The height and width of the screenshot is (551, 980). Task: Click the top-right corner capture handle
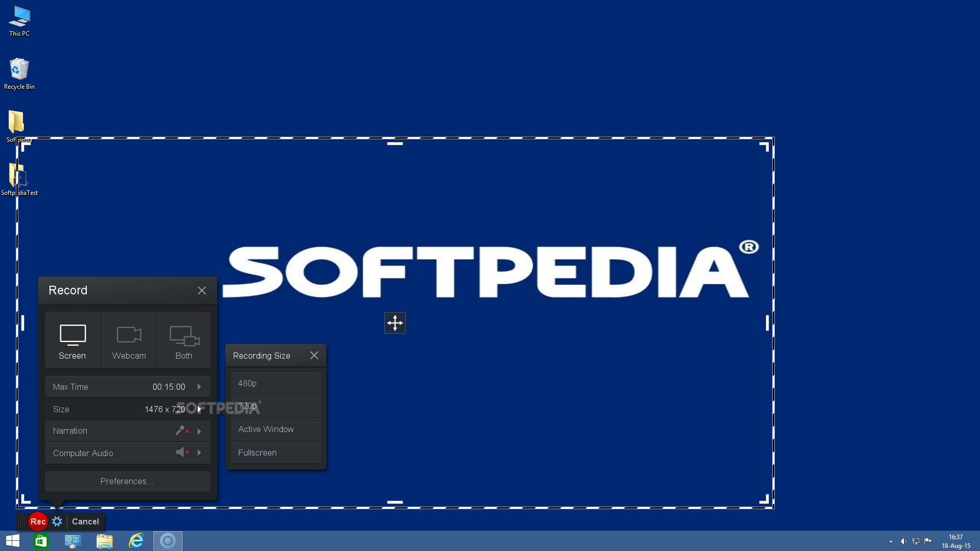click(x=764, y=146)
